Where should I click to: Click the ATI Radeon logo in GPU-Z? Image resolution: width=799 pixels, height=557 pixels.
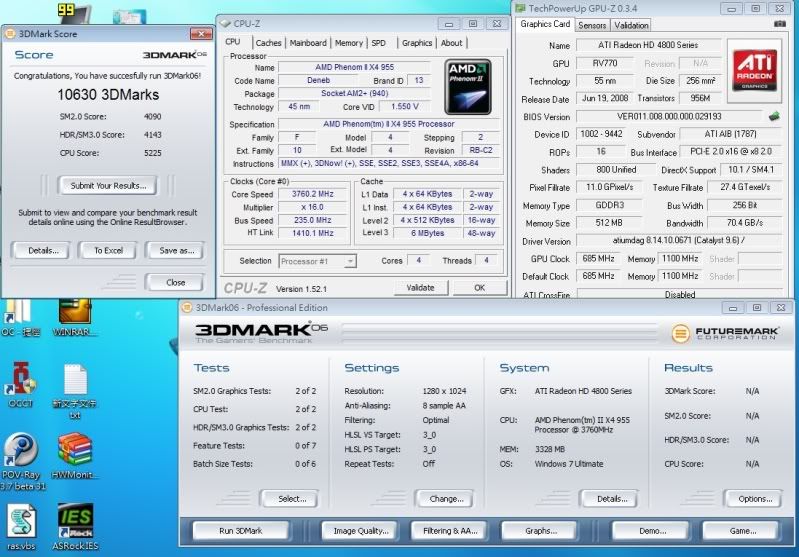pos(755,69)
